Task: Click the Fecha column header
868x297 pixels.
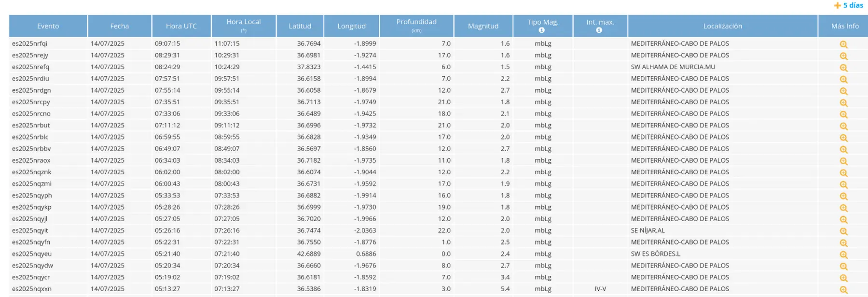Action: pyautogui.click(x=119, y=26)
